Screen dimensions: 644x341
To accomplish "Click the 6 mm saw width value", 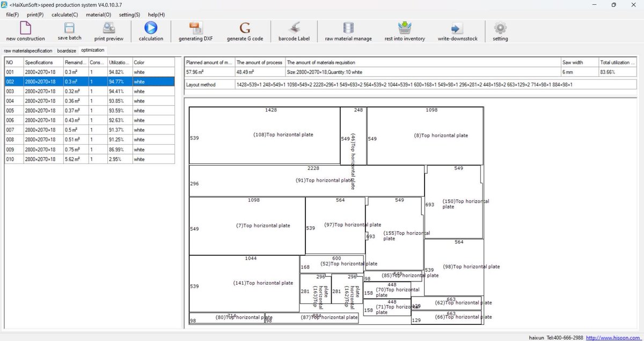I will pyautogui.click(x=579, y=72).
